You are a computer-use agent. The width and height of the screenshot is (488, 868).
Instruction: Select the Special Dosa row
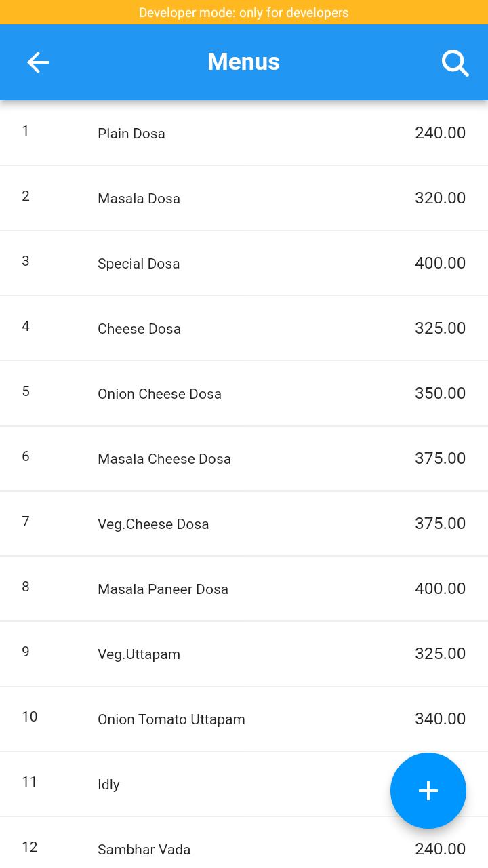click(x=244, y=263)
